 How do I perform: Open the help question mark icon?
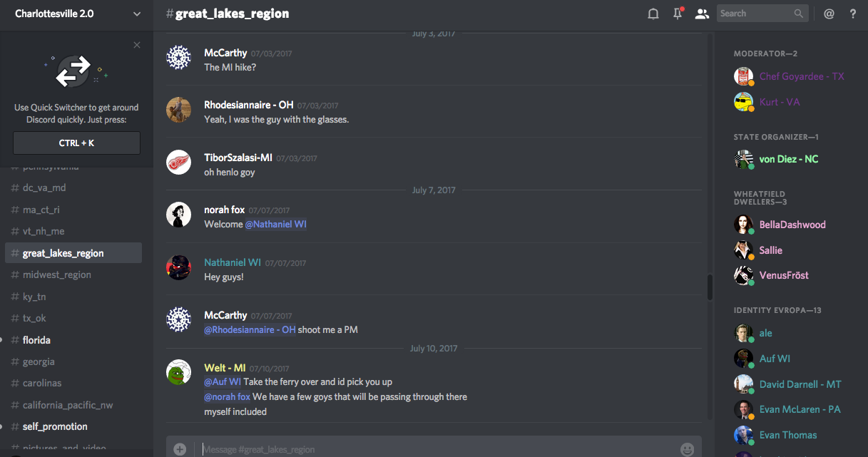[853, 14]
